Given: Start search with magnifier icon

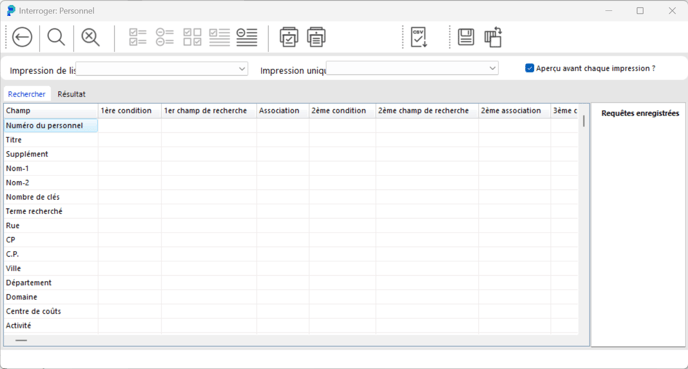Looking at the screenshot, I should click(56, 37).
